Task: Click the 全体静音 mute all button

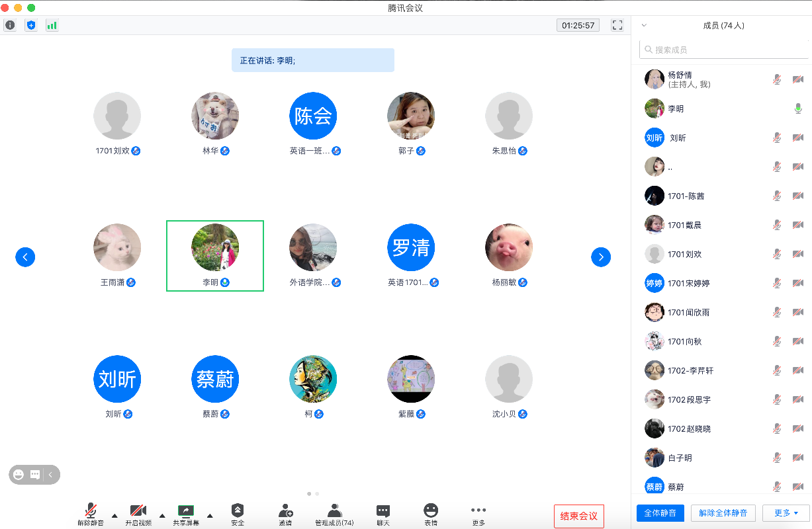Action: (x=660, y=513)
